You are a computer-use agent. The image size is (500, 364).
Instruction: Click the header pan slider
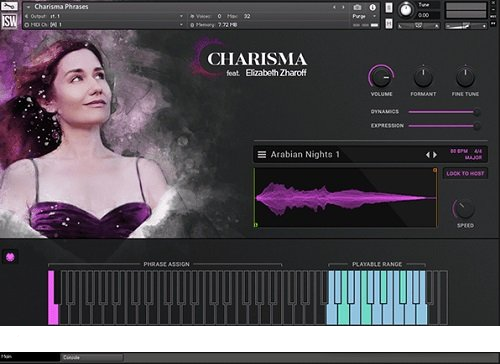pyautogui.click(x=419, y=26)
